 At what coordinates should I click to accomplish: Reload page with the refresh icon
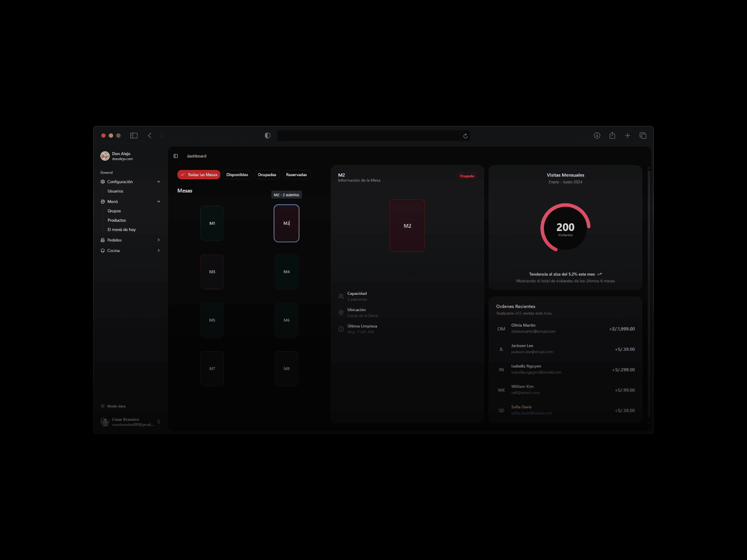tap(465, 136)
